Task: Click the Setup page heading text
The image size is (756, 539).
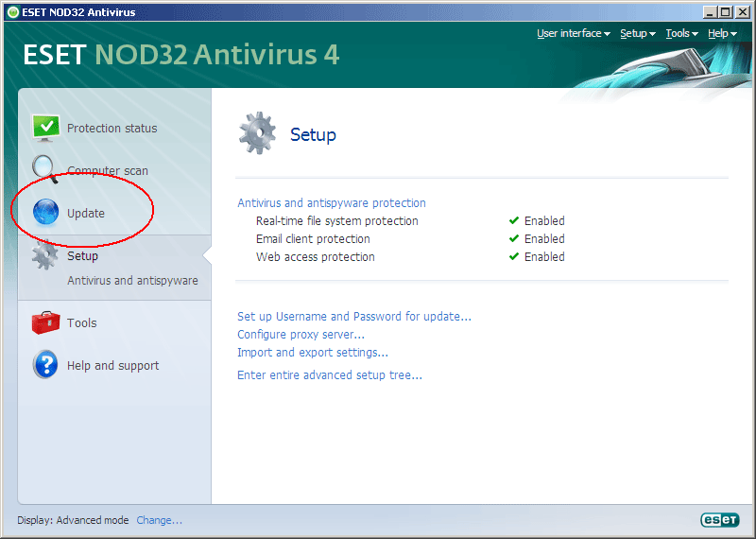Action: click(313, 134)
